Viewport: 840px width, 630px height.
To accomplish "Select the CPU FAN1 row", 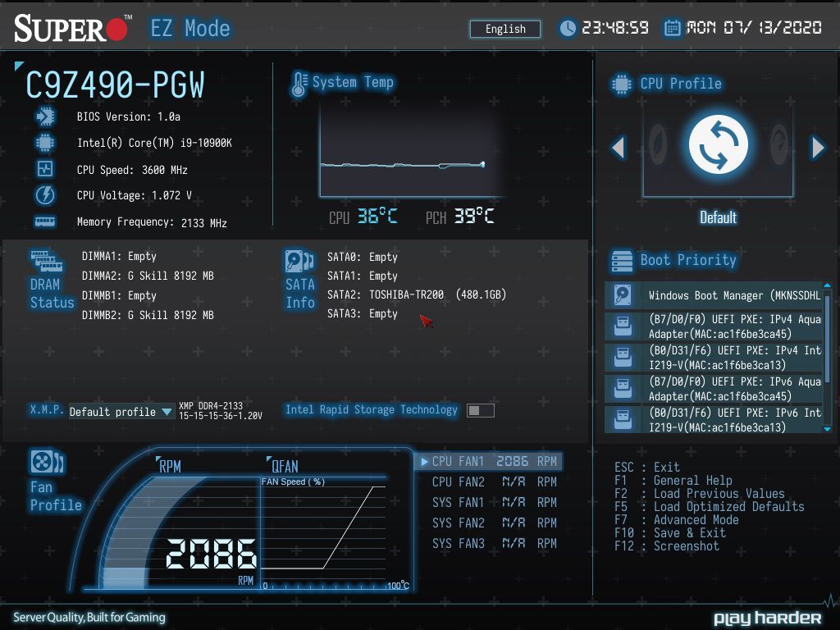I will tap(488, 461).
